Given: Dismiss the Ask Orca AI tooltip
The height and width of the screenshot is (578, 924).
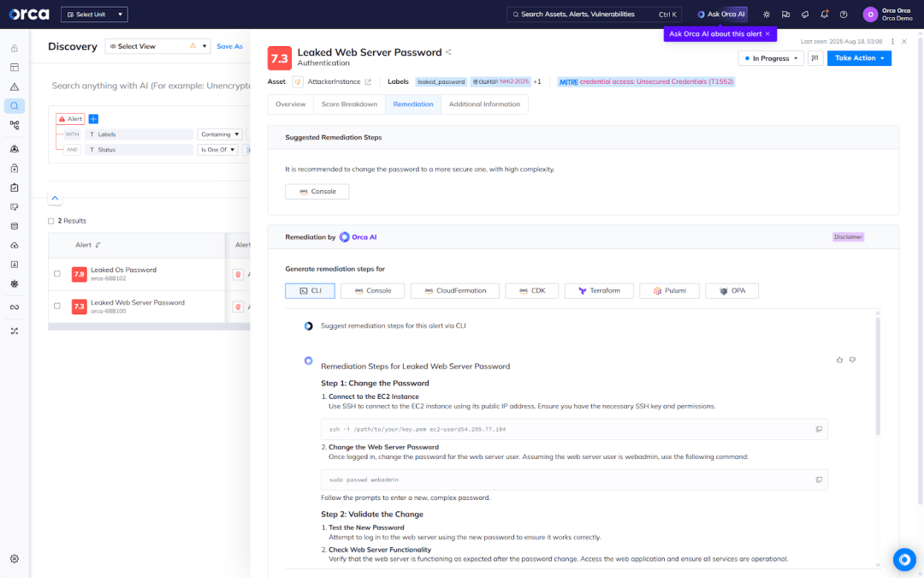Looking at the screenshot, I should [x=767, y=33].
